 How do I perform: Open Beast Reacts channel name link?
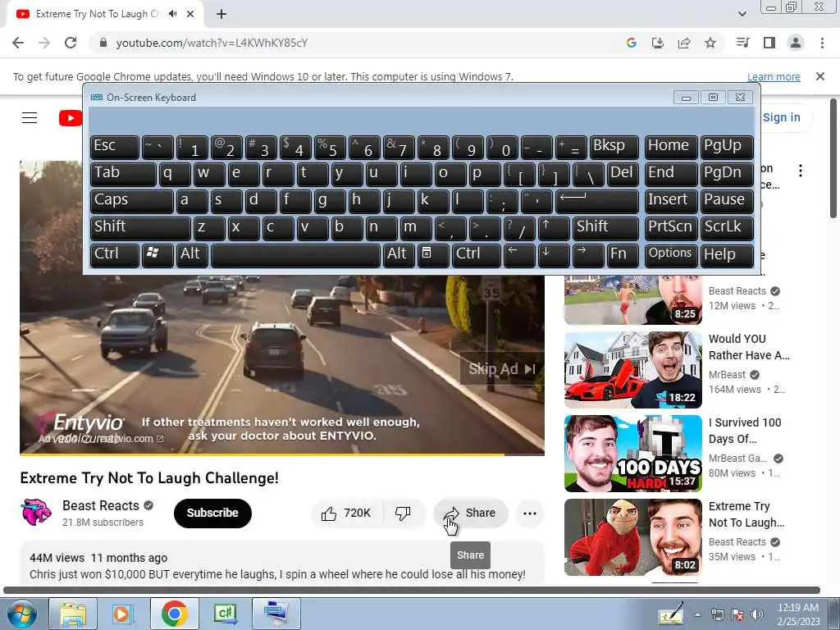click(x=101, y=505)
